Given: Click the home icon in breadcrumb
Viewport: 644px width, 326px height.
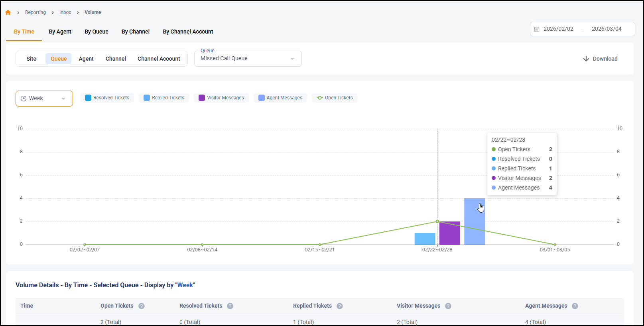Looking at the screenshot, I should point(8,12).
